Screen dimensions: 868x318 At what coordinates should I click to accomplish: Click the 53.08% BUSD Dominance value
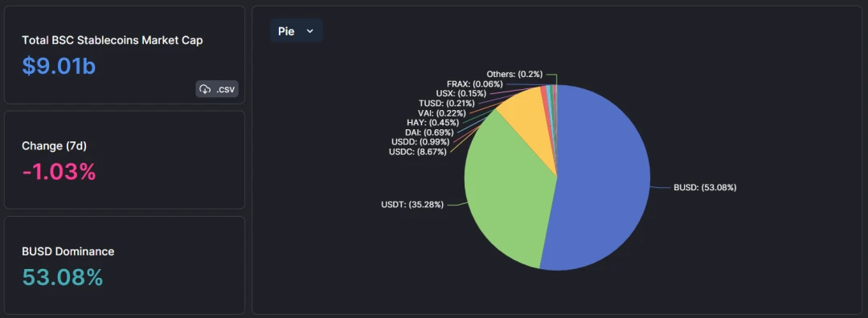tap(63, 277)
